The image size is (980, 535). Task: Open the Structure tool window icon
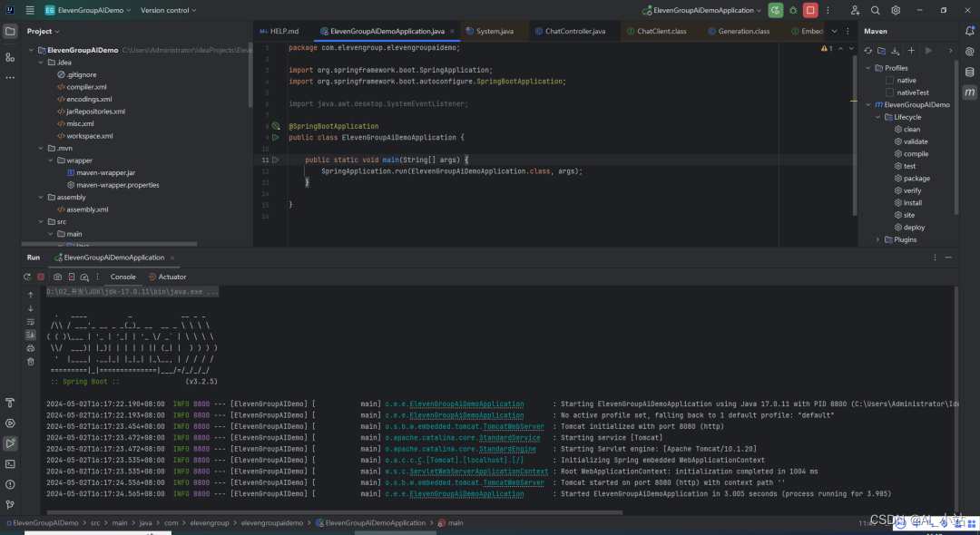click(x=10, y=57)
